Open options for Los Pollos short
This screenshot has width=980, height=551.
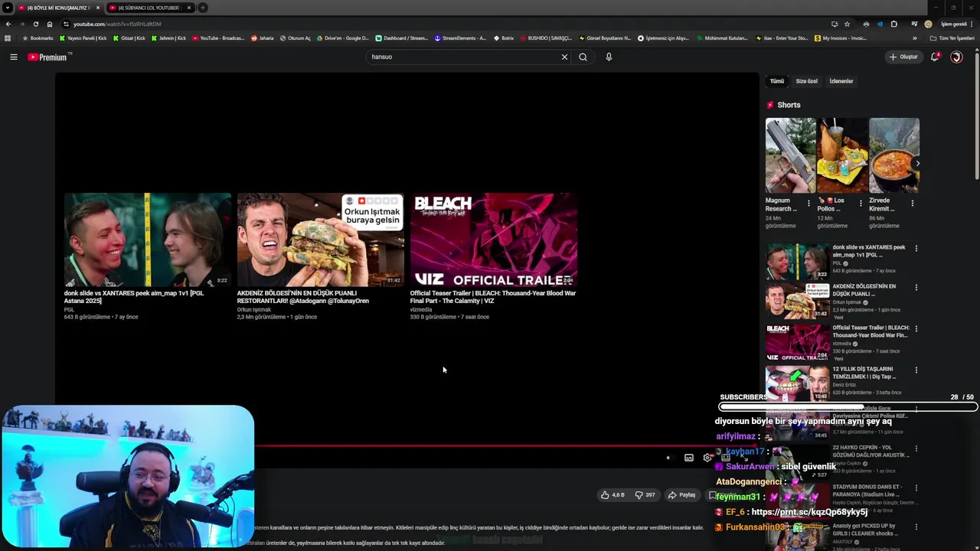861,204
